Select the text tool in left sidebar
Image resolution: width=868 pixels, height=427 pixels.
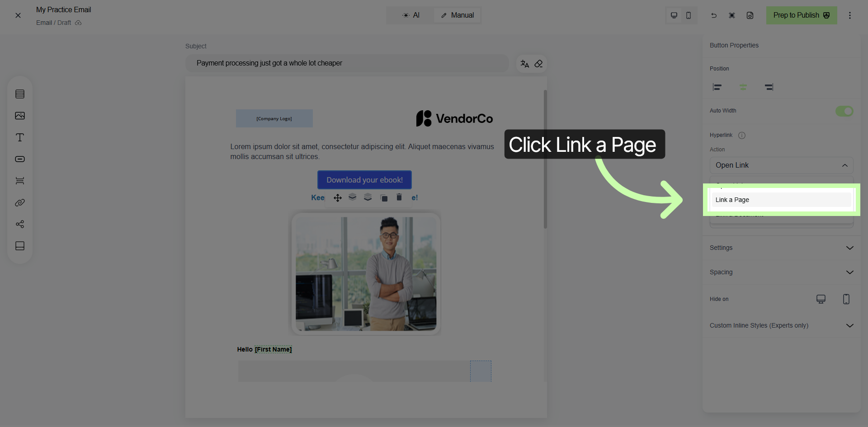pos(20,137)
